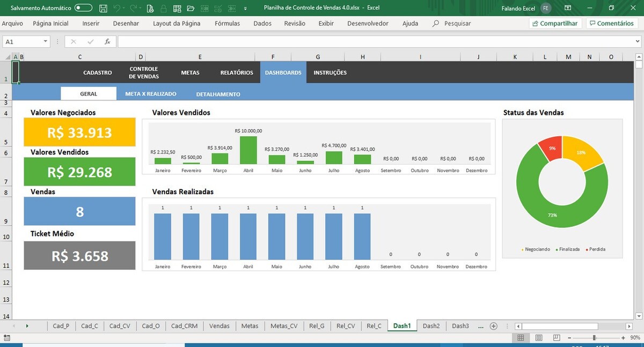Open the Customize Quick Access Toolbar dropdown
644x347 pixels.
(x=245, y=8)
